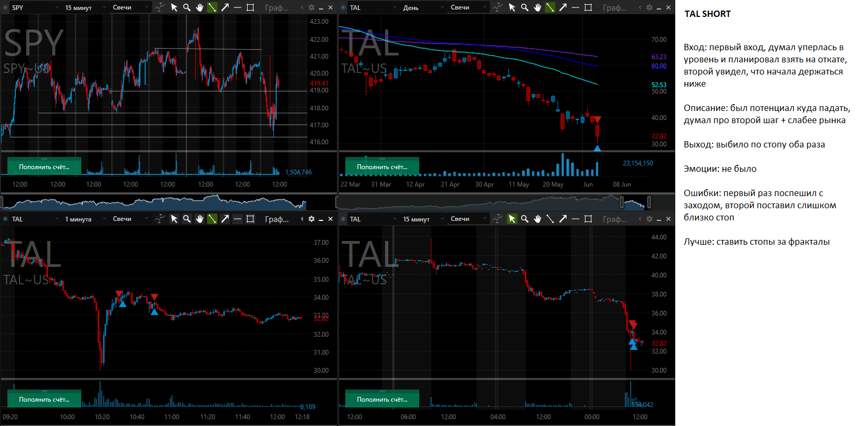This screenshot has height=426, width=868.
Task: Toggle link indicator on TAL 15-minute chart
Action: tap(343, 219)
